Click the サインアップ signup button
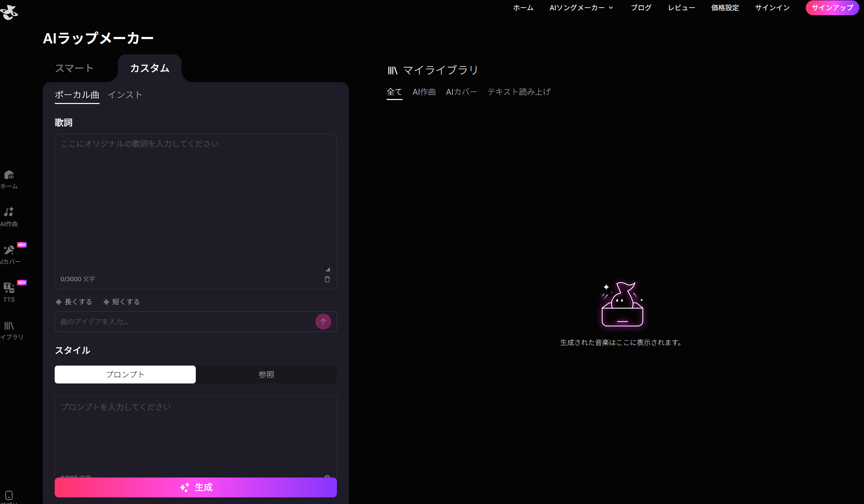This screenshot has width=864, height=504. pos(832,8)
